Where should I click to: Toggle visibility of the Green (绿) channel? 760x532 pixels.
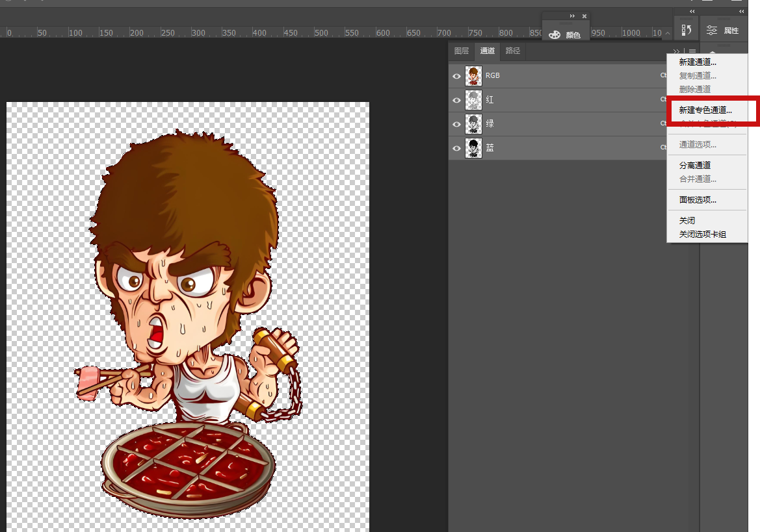(456, 124)
